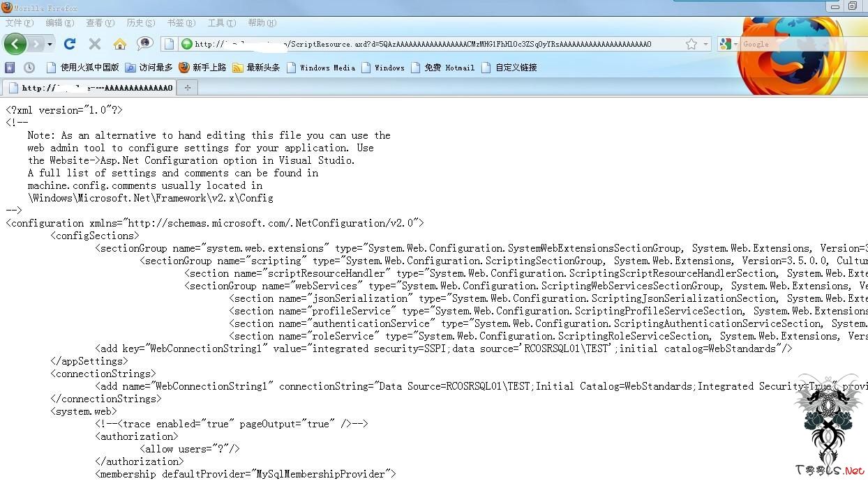Click the '<system.web>' line
This screenshot has height=481, width=868.
pos(84,411)
